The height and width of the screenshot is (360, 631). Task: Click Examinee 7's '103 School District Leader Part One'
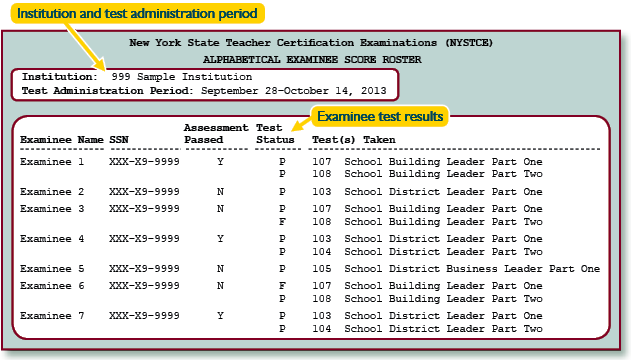pos(427,315)
